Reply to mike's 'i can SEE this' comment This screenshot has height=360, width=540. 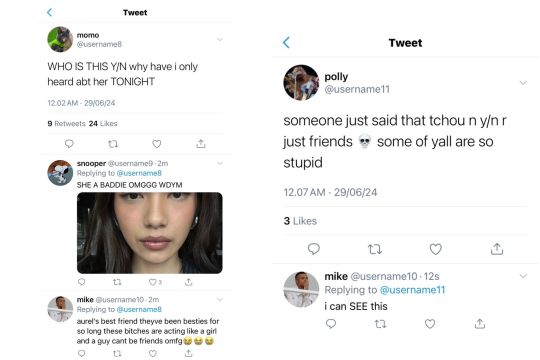pos(331,324)
